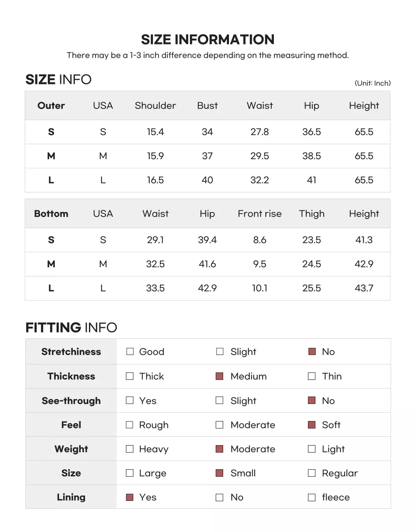The width and height of the screenshot is (416, 532).
Task: Tick the Large size checkbox
Action: pos(130,473)
